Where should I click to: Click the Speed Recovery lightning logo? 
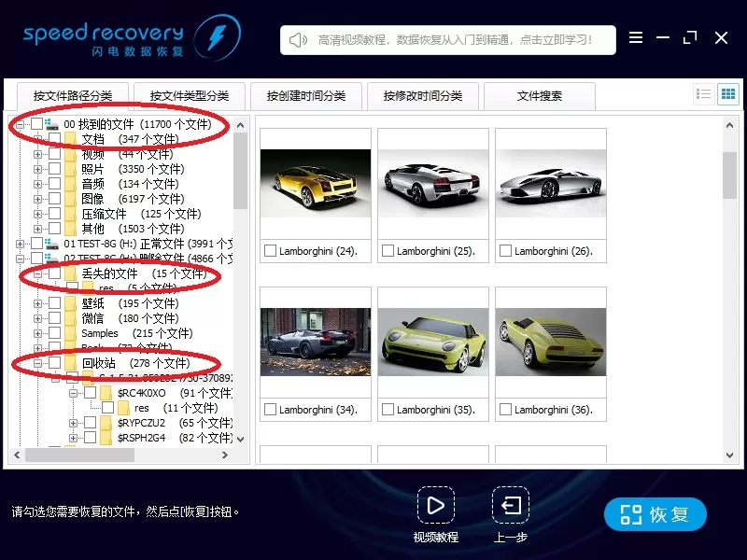click(x=217, y=37)
